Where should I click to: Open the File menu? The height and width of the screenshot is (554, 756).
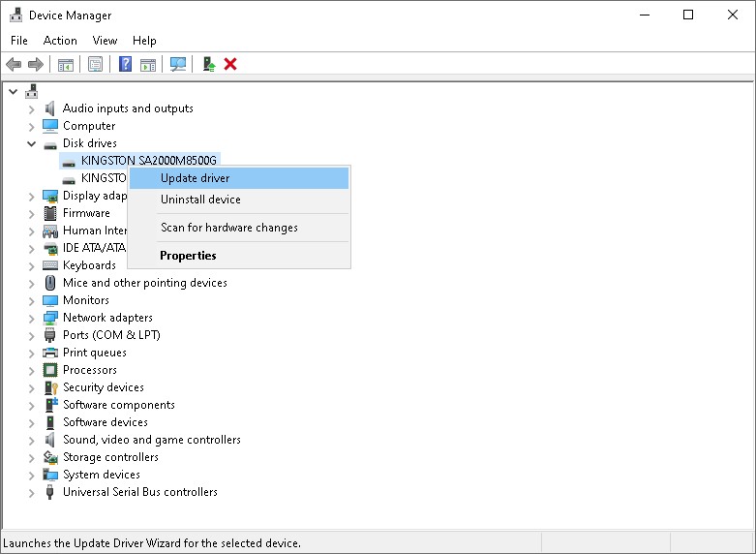coord(19,41)
